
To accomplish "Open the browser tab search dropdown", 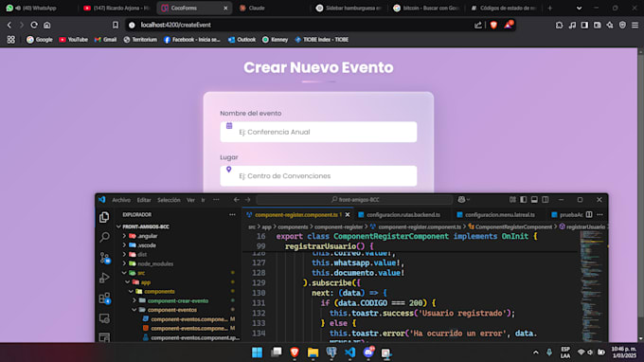I will pyautogui.click(x=579, y=8).
